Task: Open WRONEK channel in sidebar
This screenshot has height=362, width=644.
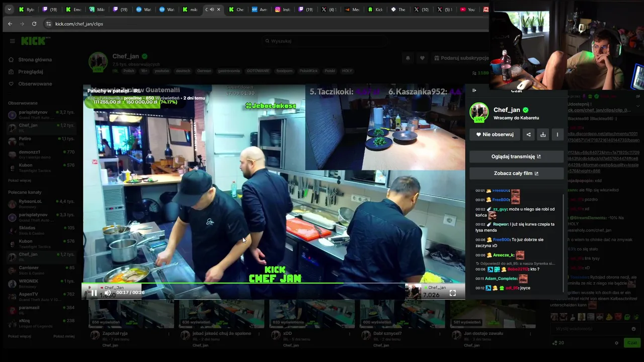Action: [x=41, y=283]
